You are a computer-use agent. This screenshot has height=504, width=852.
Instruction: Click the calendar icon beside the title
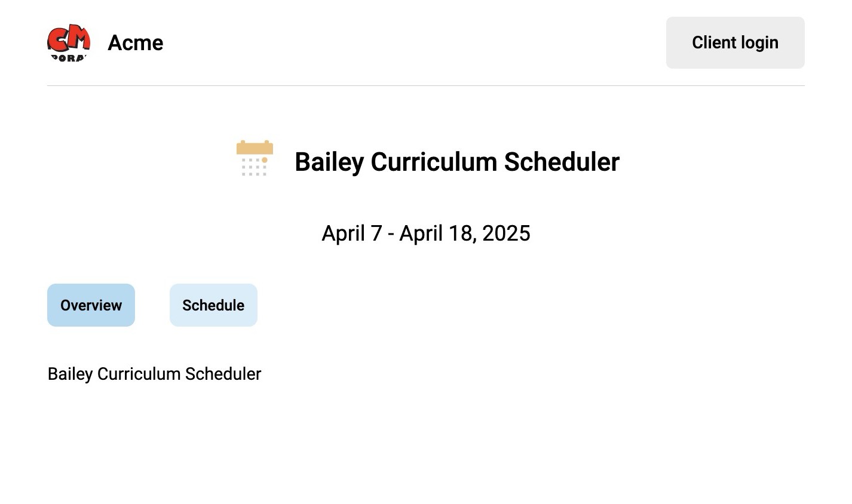tap(255, 158)
